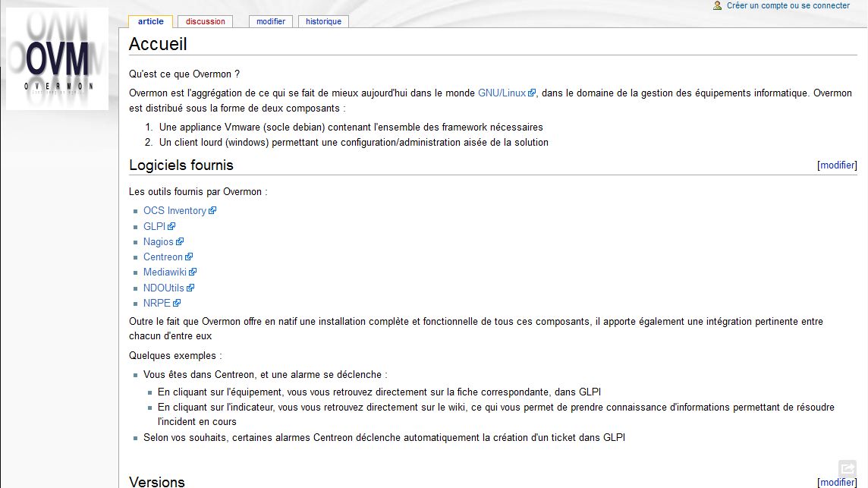Click the 'En cliquant sur l'équipement' bullet
The image size is (868, 488).
(379, 392)
